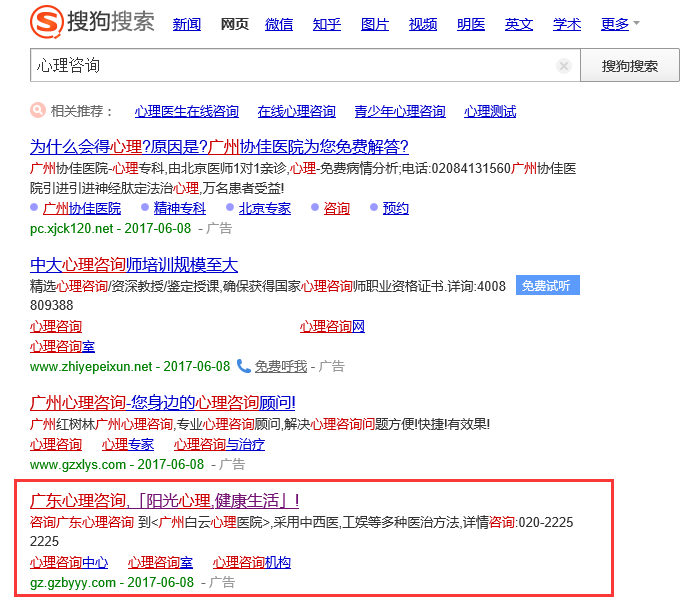Screen dimensions: 697x599
Task: Click the Sogou logo icon
Action: tap(47, 21)
